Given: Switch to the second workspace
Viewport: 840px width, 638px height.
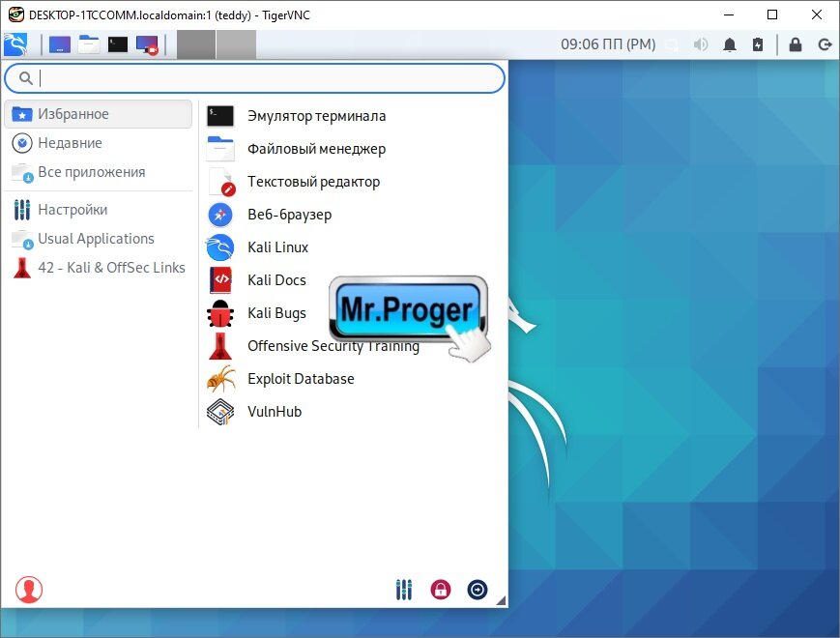Looking at the screenshot, I should tap(236, 44).
